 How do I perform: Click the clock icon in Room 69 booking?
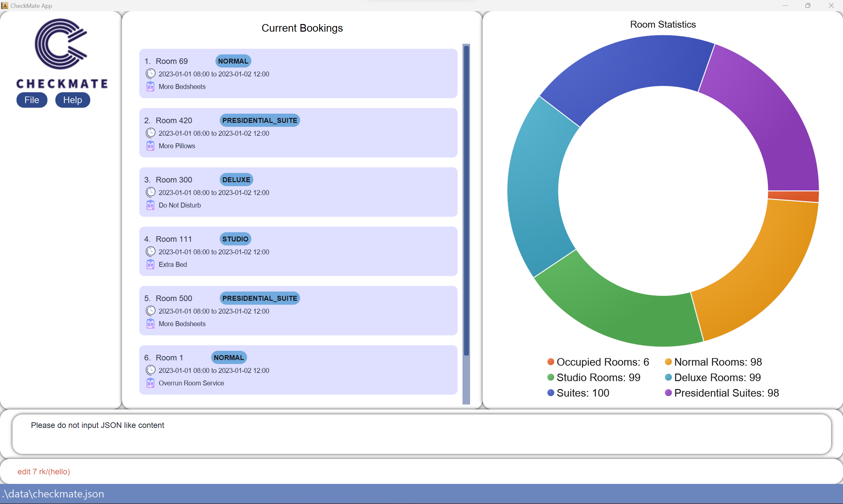pos(151,74)
